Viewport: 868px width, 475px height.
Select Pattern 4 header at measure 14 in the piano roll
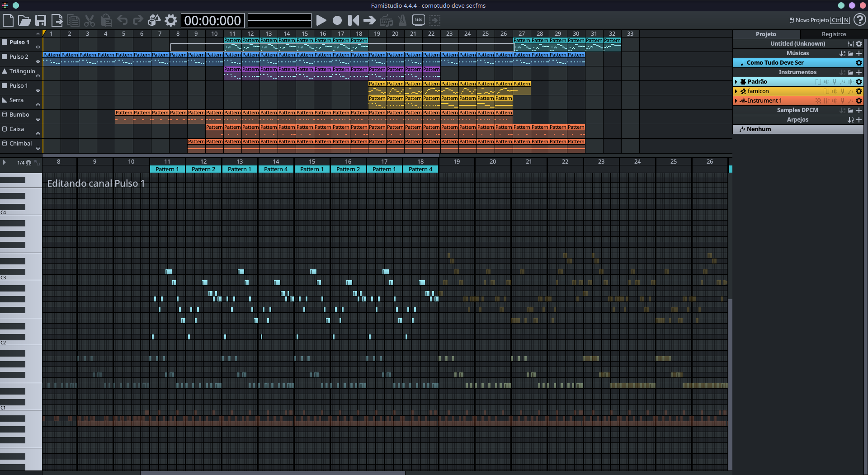(x=276, y=169)
